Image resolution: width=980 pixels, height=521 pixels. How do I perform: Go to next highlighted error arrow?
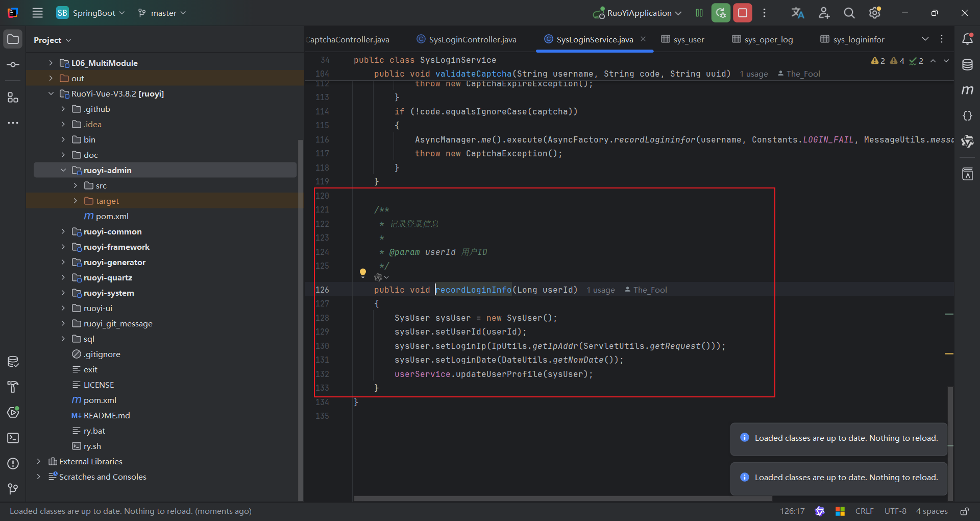pos(946,61)
